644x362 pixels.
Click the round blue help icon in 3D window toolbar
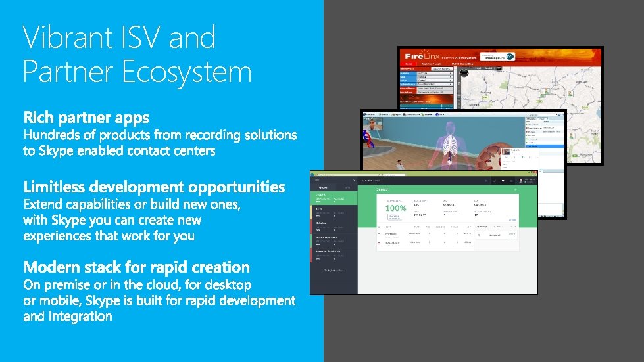[437, 114]
